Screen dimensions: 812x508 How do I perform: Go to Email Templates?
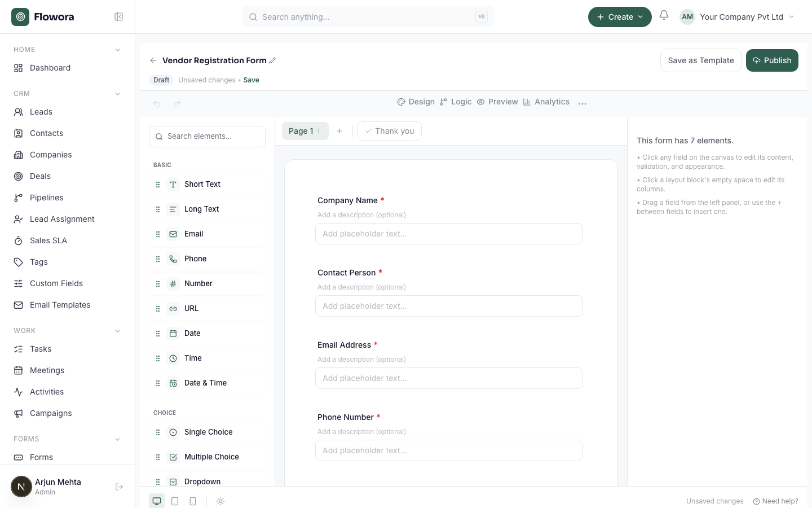click(x=68, y=305)
